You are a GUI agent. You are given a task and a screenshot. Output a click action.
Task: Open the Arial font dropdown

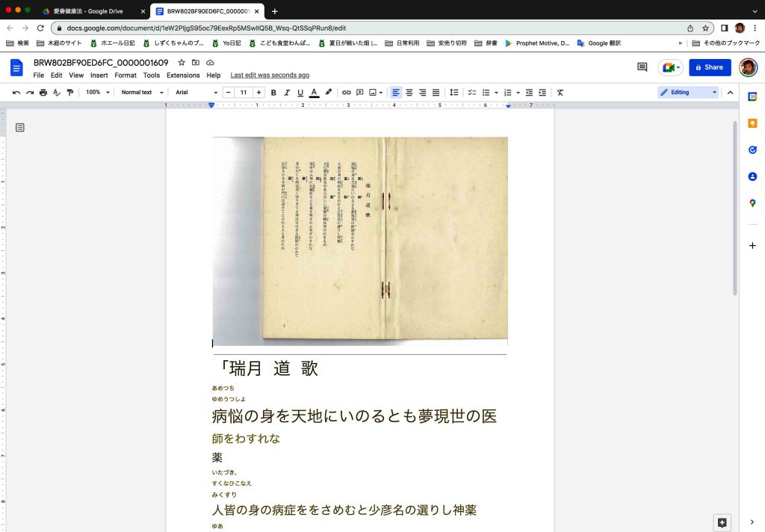pyautogui.click(x=196, y=92)
